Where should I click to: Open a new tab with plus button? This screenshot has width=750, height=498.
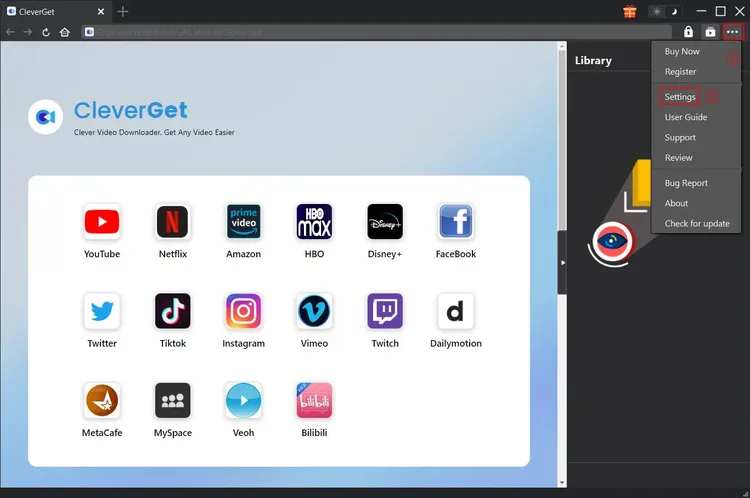click(123, 12)
